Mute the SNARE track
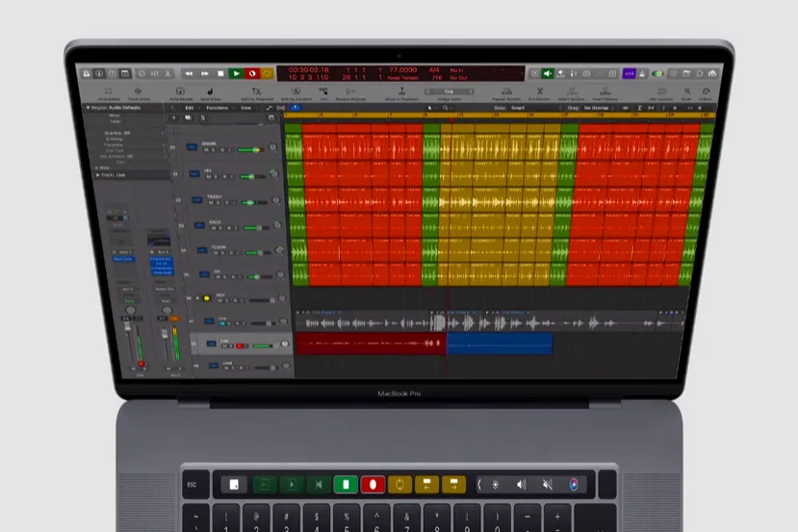Viewport: 798px width, 532px height. (x=206, y=150)
